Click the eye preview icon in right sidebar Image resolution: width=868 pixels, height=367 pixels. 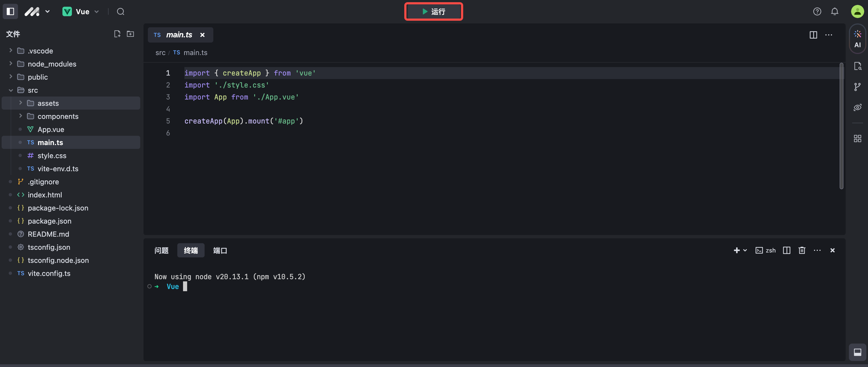click(x=858, y=107)
